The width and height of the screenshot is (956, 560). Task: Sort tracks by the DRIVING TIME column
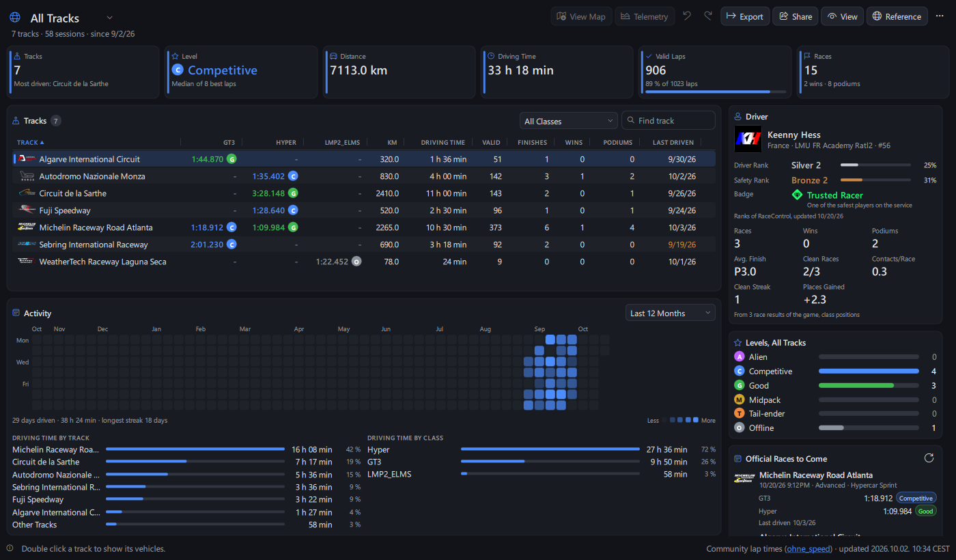[x=442, y=143]
